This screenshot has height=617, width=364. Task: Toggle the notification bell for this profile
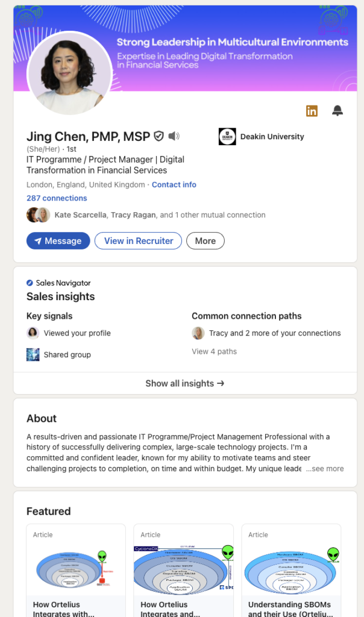(x=337, y=111)
